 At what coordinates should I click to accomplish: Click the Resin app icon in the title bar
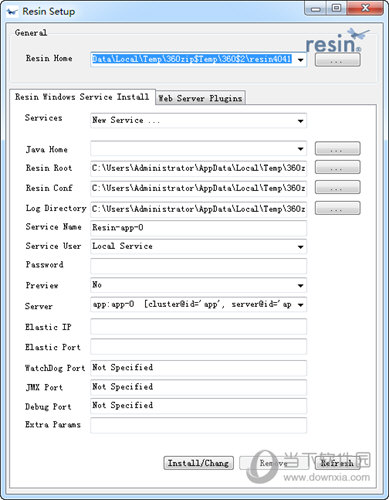point(12,12)
